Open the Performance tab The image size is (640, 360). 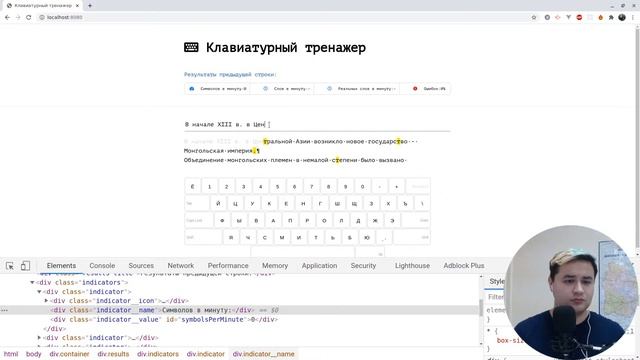(x=228, y=266)
